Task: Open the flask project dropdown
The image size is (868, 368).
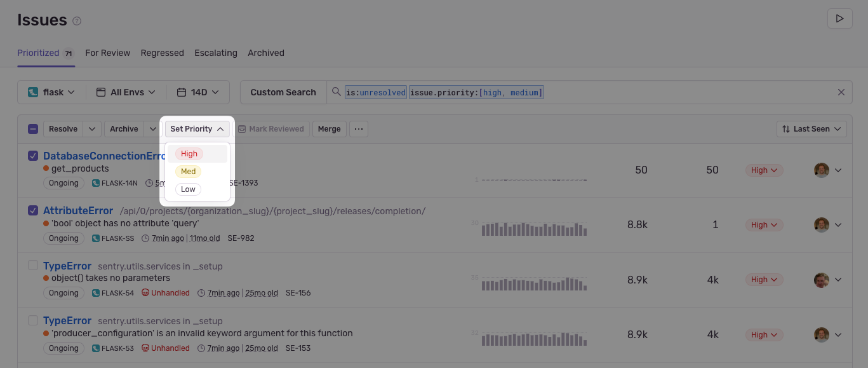Action: coord(52,92)
